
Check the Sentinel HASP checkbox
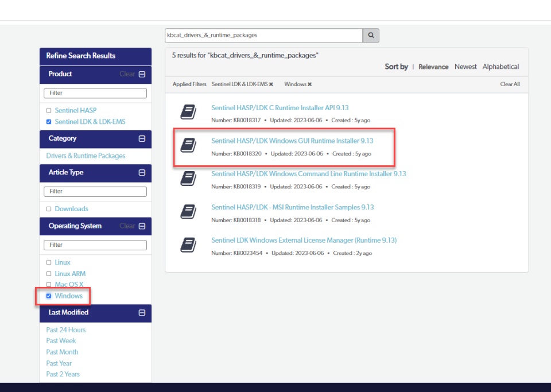point(49,111)
